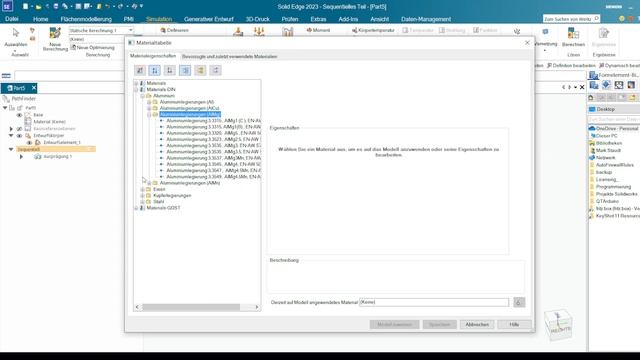This screenshot has height=360, width=640.
Task: Click the Körpertemperatur ribbon command
Action: pos(373,30)
